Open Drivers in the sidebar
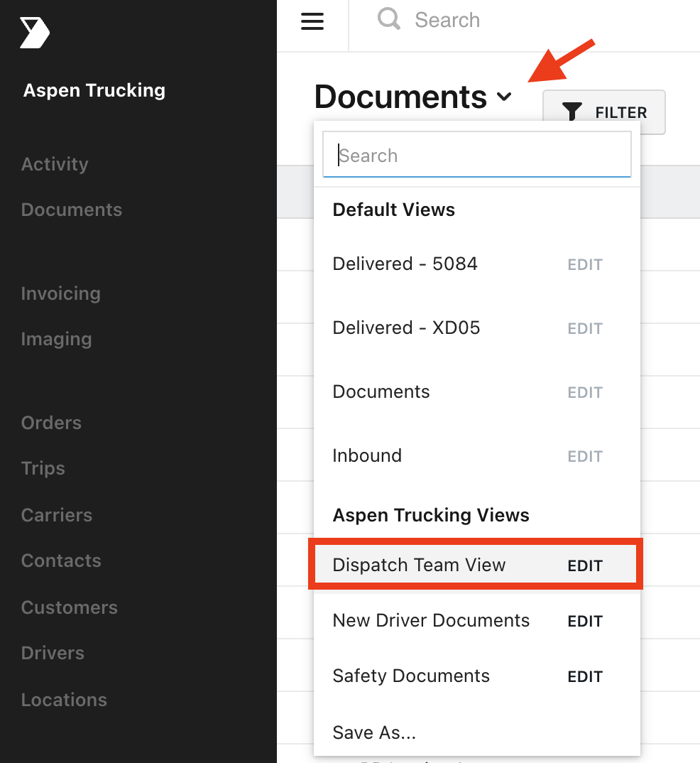The height and width of the screenshot is (763, 700). (53, 653)
